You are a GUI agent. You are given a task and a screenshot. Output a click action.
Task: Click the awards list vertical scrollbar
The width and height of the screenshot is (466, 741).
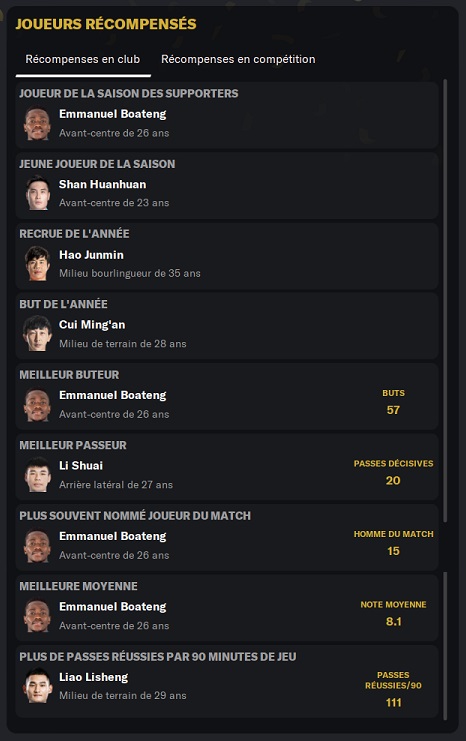[x=445, y=301]
